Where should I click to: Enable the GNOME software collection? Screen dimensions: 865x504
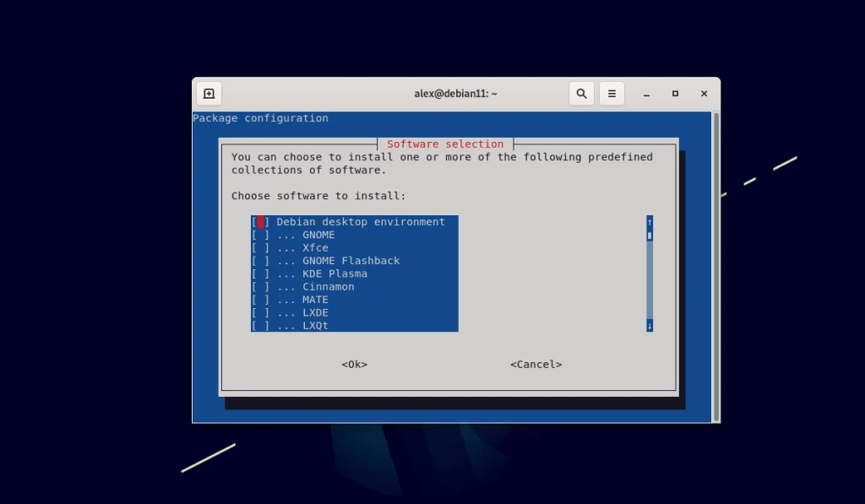[x=258, y=234]
